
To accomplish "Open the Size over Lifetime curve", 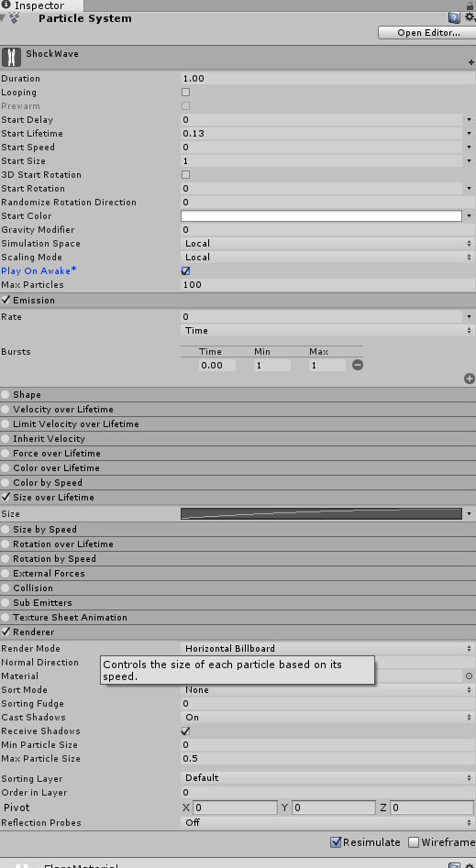I will tap(321, 513).
